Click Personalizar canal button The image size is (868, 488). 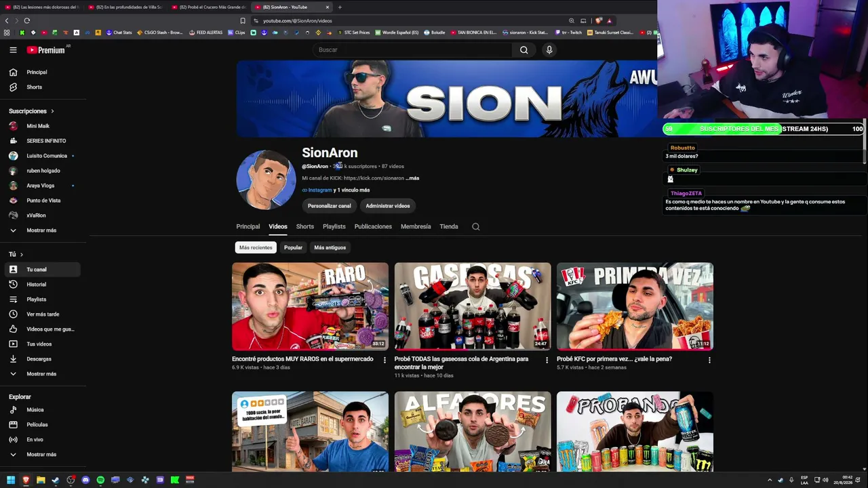tap(330, 206)
